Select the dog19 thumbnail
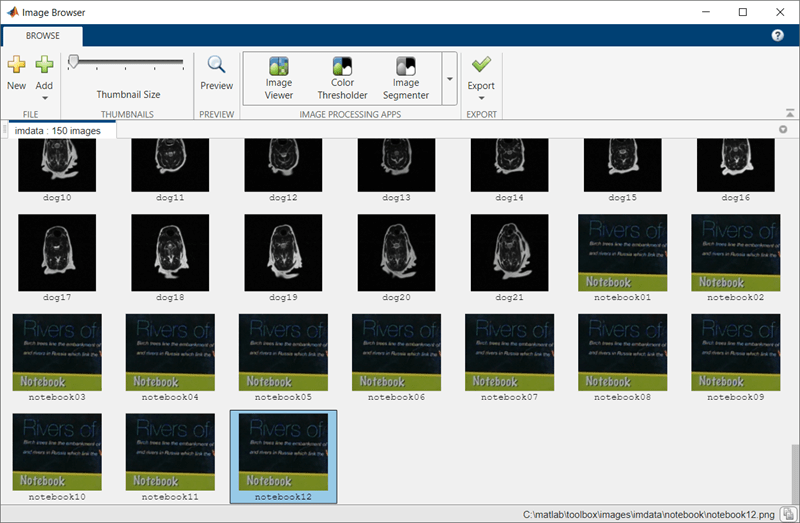This screenshot has width=800, height=523. pyautogui.click(x=283, y=253)
